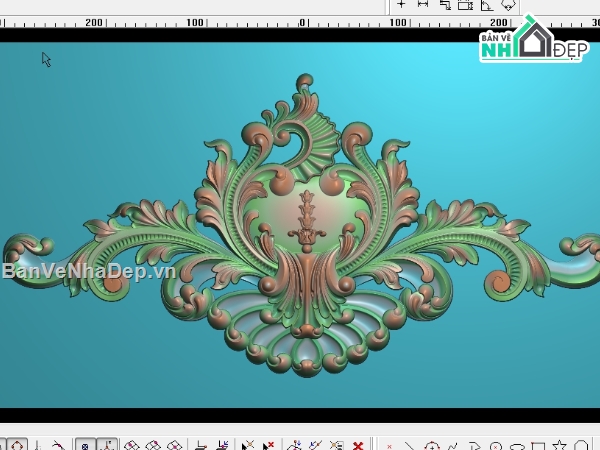Pick the straight line drawing tool

(x=409, y=445)
